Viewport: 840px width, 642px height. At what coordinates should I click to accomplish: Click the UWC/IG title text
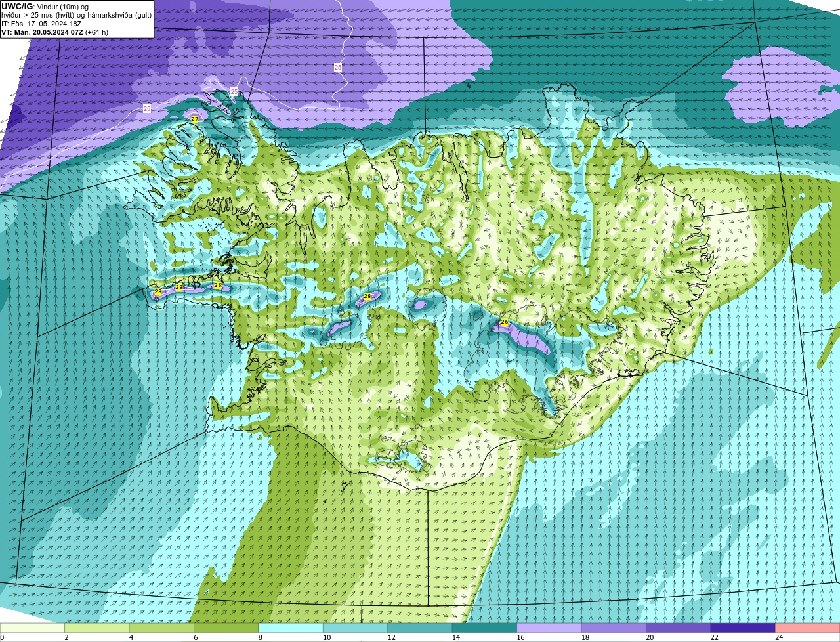tap(17, 6)
